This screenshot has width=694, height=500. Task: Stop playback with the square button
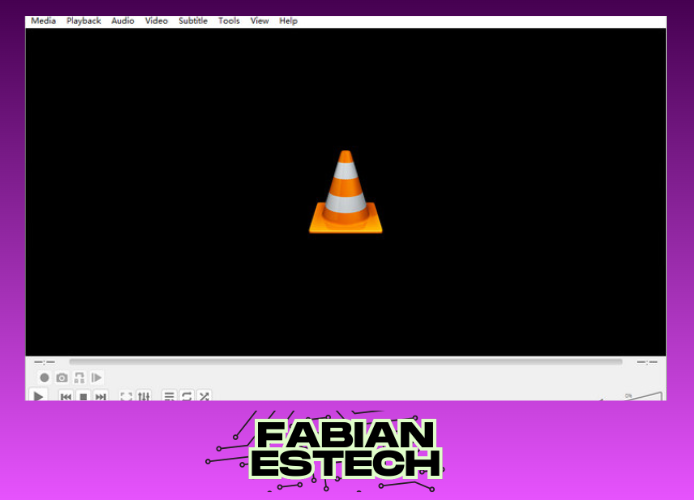tap(83, 396)
